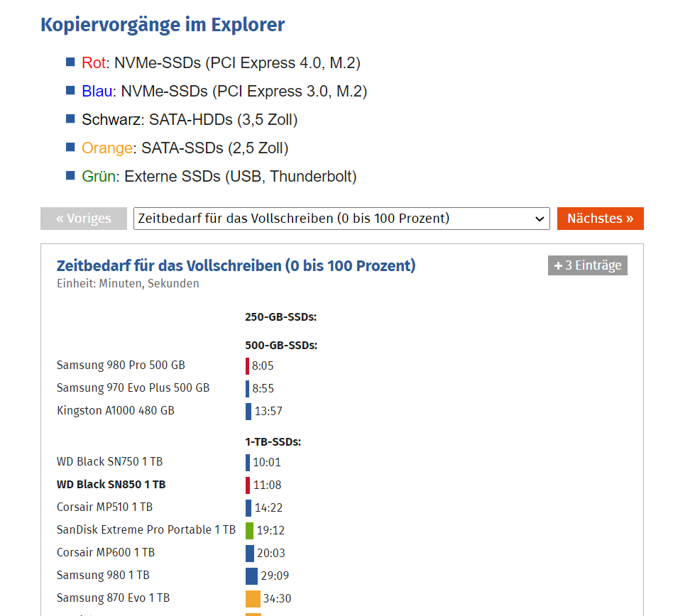Click the value 34:30
This screenshot has width=695, height=616.
(x=277, y=599)
